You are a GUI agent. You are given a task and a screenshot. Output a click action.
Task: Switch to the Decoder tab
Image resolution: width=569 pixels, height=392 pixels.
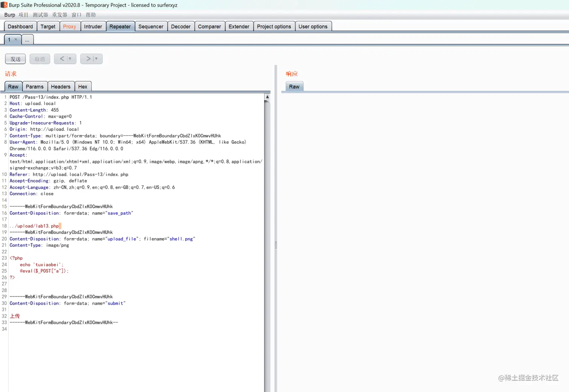pos(181,26)
